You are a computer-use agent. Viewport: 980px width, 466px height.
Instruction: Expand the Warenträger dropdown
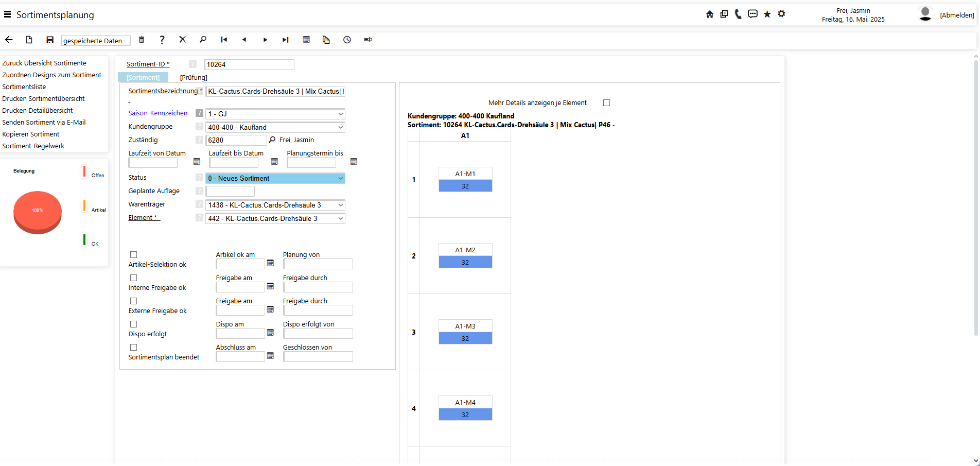[x=275, y=205]
